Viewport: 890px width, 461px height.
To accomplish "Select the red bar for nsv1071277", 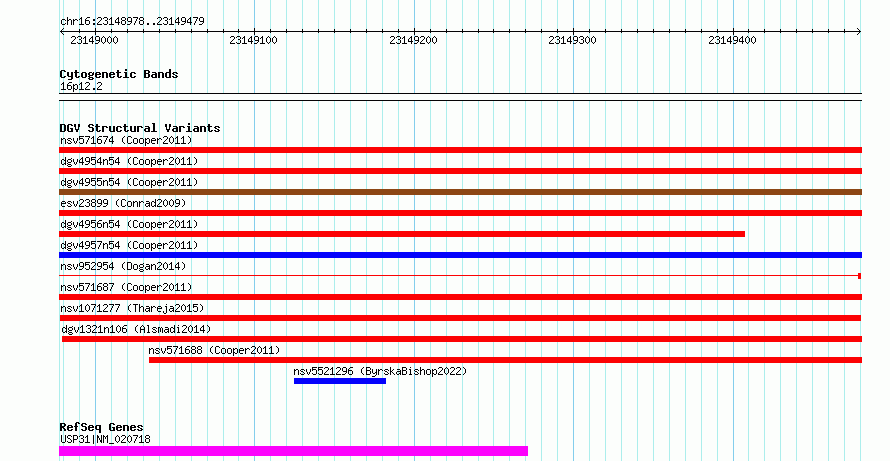I will pos(460,318).
